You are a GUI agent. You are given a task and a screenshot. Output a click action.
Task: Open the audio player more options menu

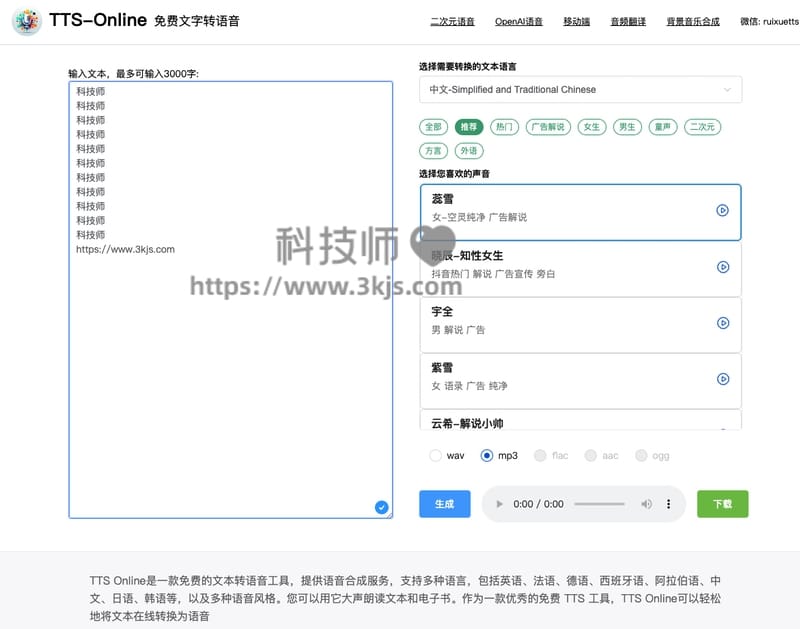[668, 504]
